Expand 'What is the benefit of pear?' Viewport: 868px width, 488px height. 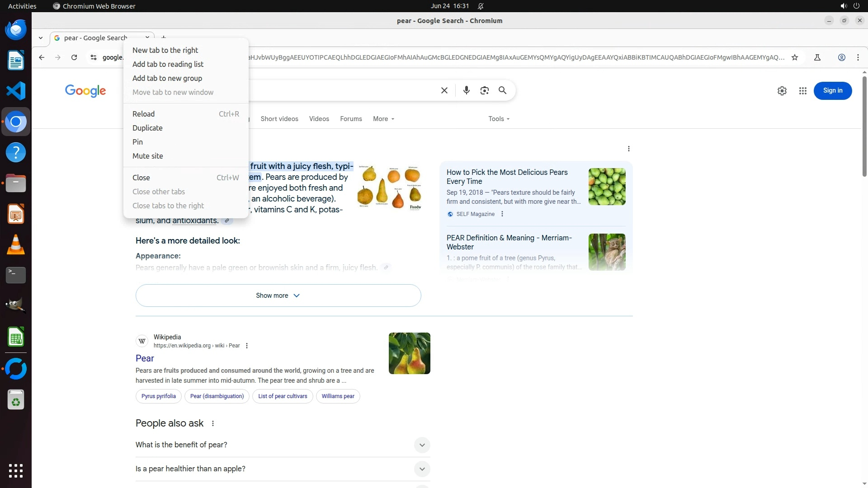tap(421, 445)
